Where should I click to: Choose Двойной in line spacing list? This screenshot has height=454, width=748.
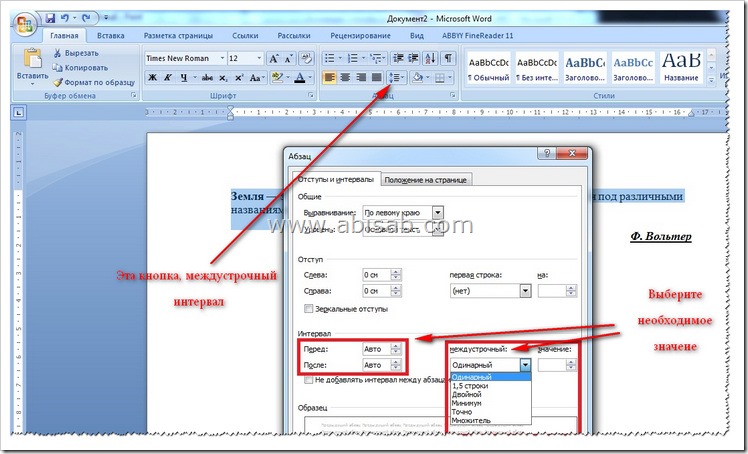tap(467, 394)
